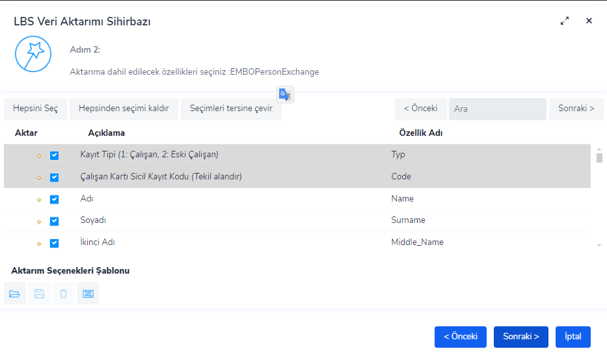Click the Özellik Adı column header

coord(420,133)
